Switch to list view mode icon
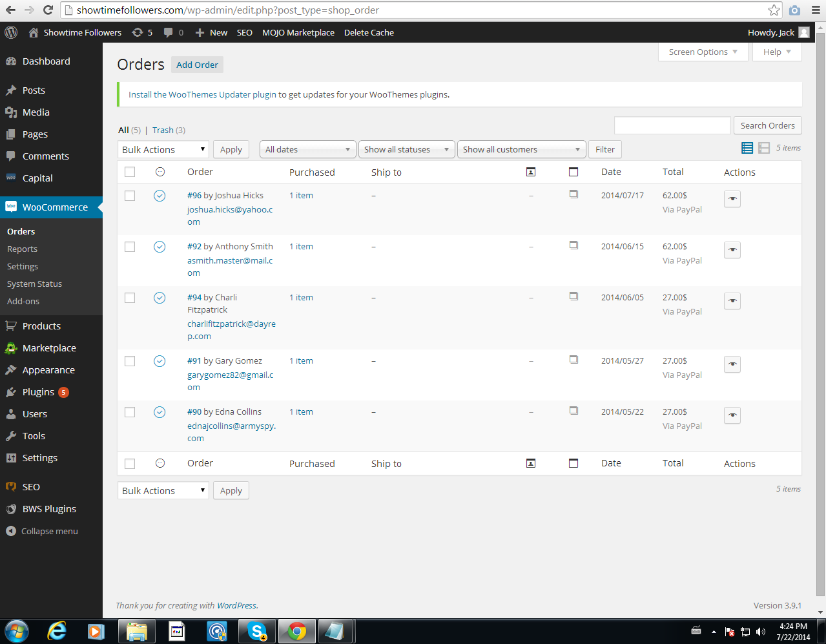 (747, 148)
